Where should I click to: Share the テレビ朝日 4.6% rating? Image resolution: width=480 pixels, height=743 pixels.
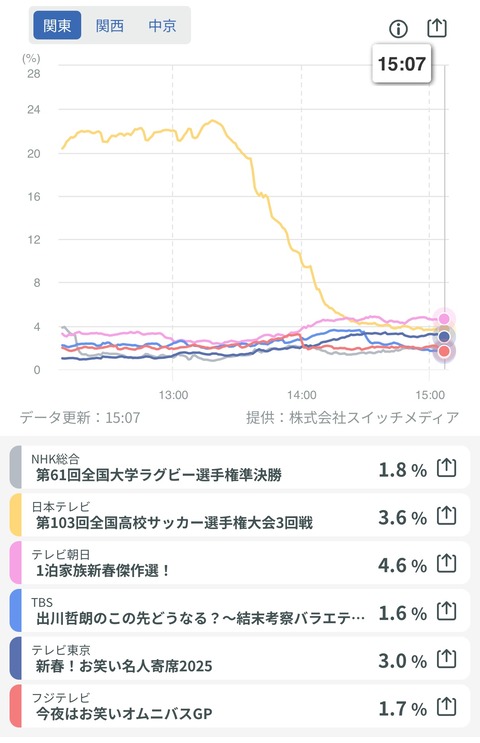click(446, 563)
